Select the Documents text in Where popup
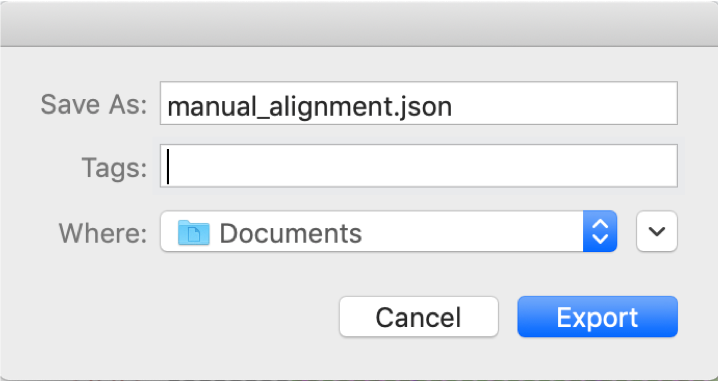This screenshot has width=718, height=381. click(x=291, y=233)
